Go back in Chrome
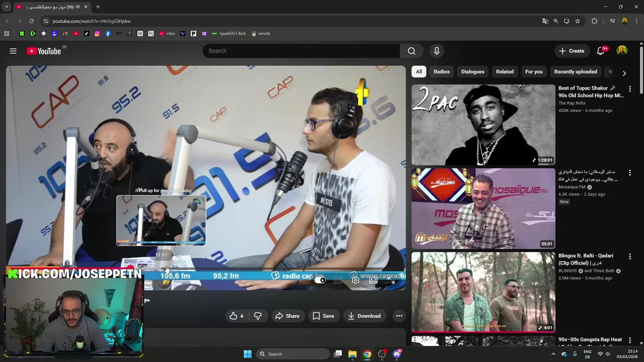644x362 pixels. pos(7,21)
